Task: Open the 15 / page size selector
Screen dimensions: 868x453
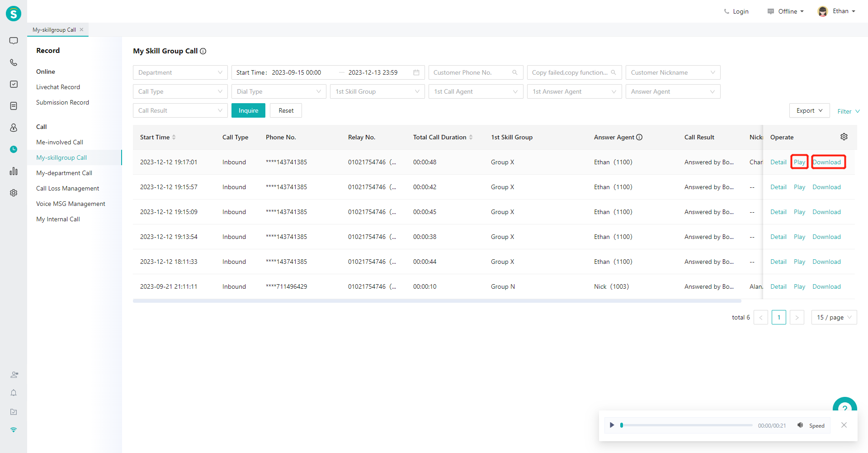Action: coord(834,317)
